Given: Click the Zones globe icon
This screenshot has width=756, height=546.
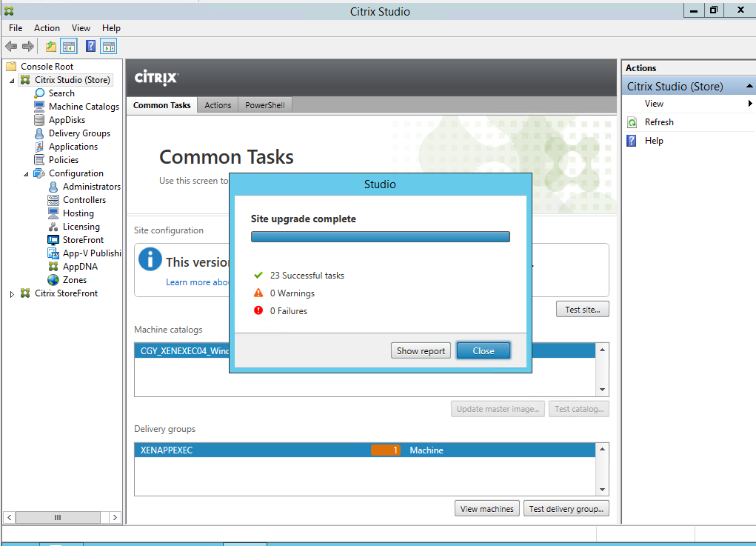Looking at the screenshot, I should pyautogui.click(x=53, y=280).
